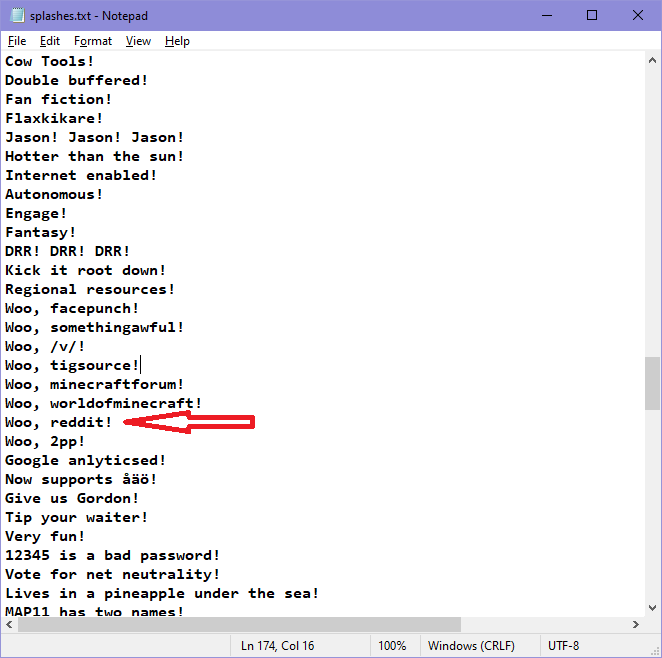Click the line 'Fan fiction!'
Screen dimensions: 662x658
[x=58, y=100]
